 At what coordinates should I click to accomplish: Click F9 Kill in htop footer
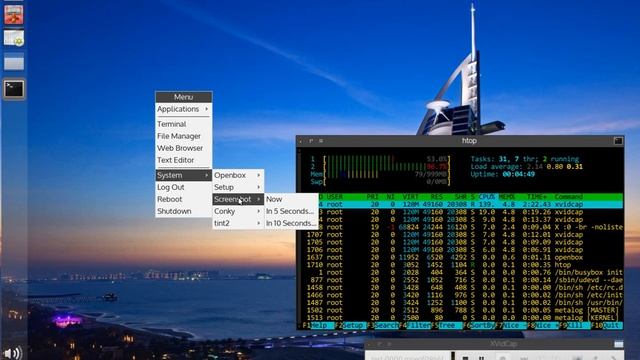click(x=575, y=325)
